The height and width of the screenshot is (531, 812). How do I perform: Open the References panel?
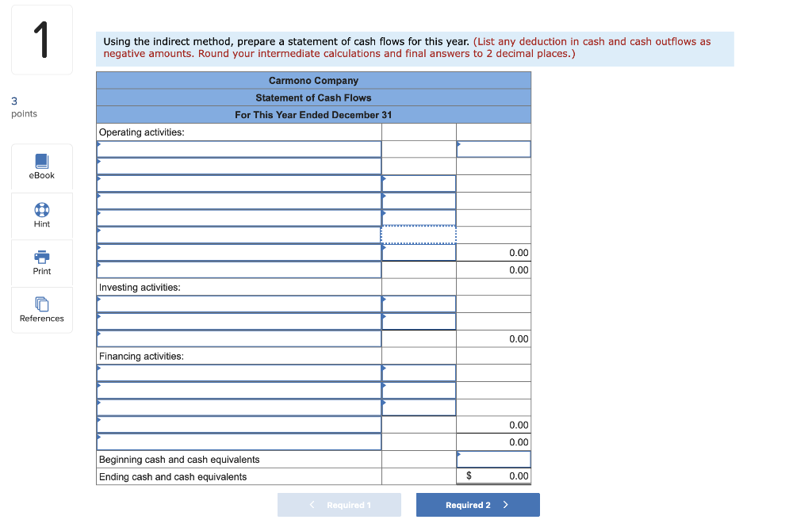(41, 309)
